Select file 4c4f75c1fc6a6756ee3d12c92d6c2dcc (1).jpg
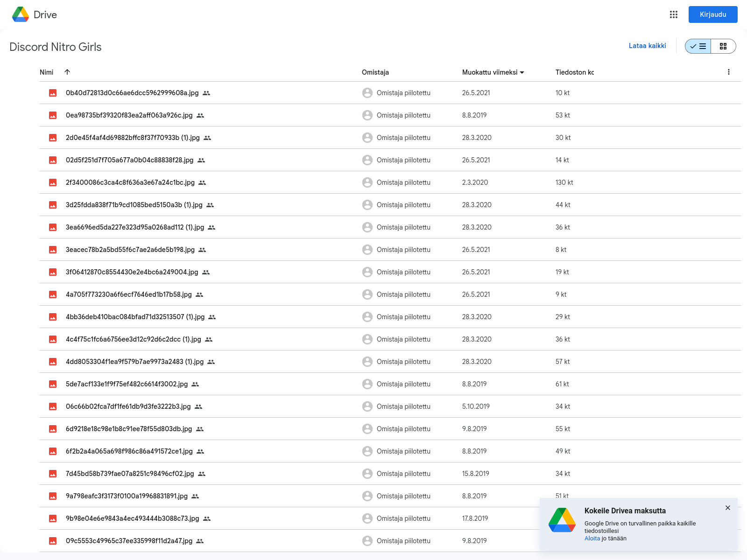The width and height of the screenshot is (747, 560). pos(134,339)
